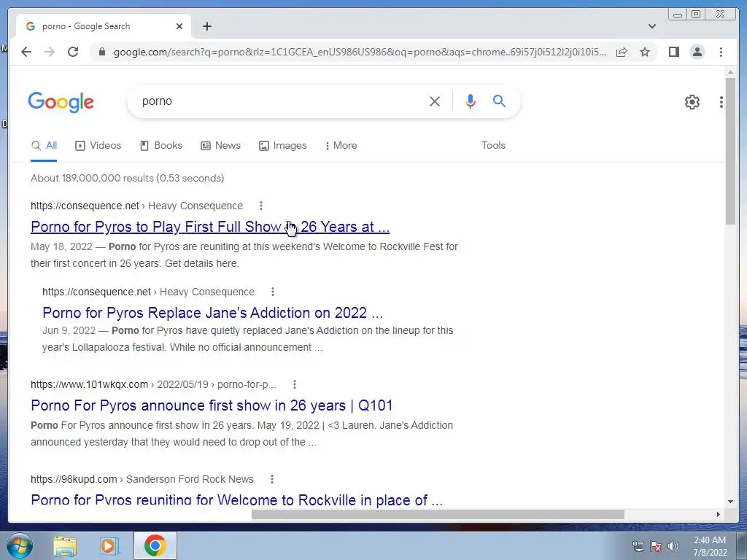Open the Q101 'announce first show' link

212,405
